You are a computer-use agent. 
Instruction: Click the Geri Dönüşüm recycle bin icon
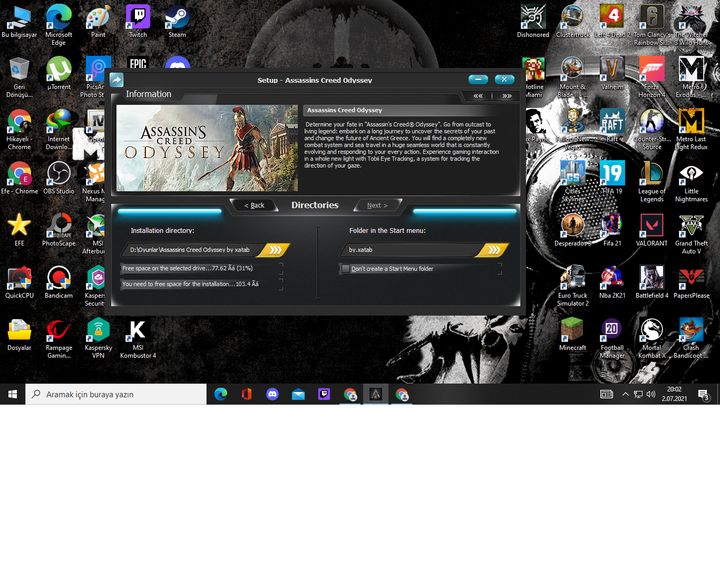coord(20,77)
